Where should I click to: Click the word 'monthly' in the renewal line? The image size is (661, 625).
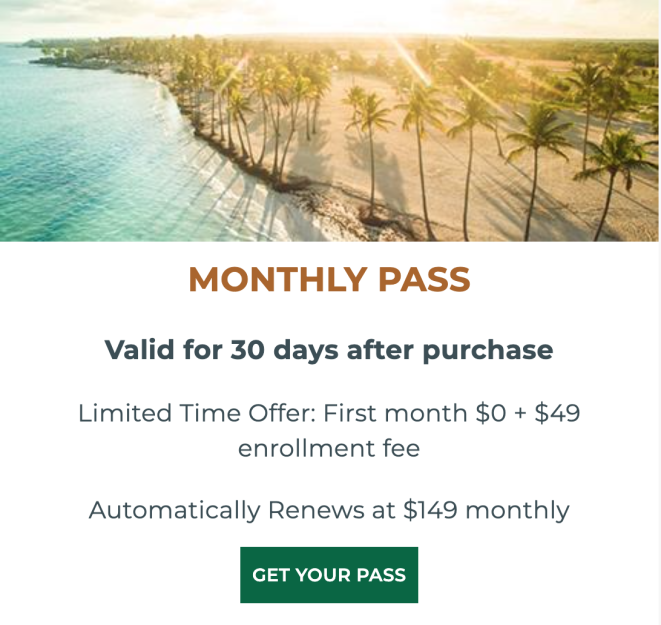(517, 511)
